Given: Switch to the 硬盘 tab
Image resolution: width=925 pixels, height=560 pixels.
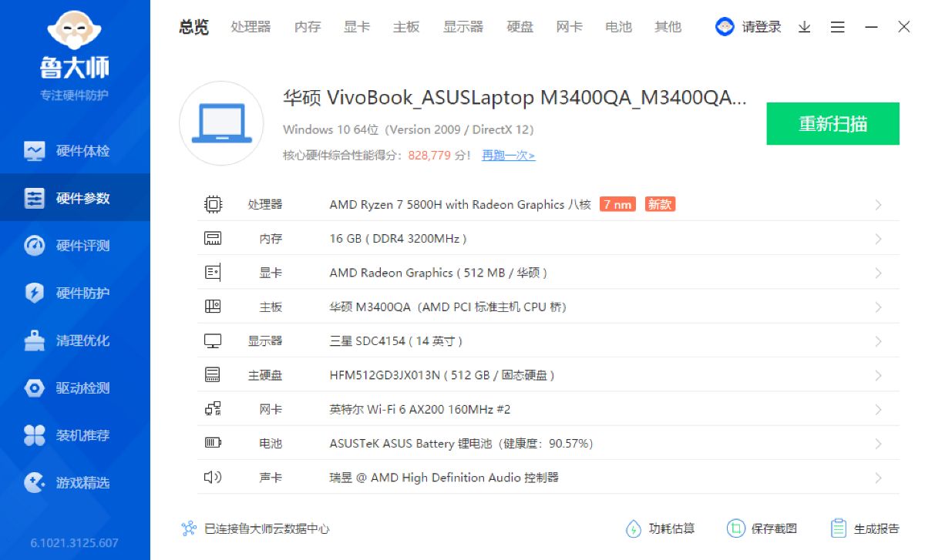Looking at the screenshot, I should point(520,27).
